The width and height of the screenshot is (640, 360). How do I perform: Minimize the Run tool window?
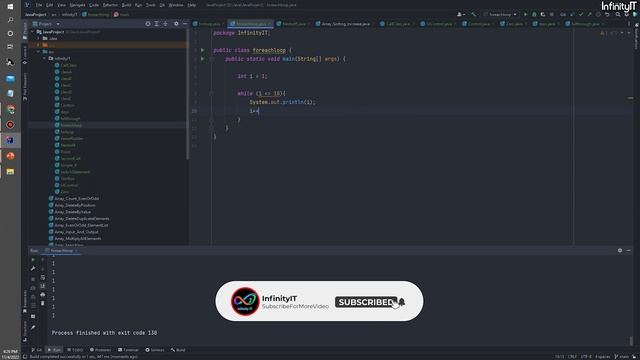[628, 250]
